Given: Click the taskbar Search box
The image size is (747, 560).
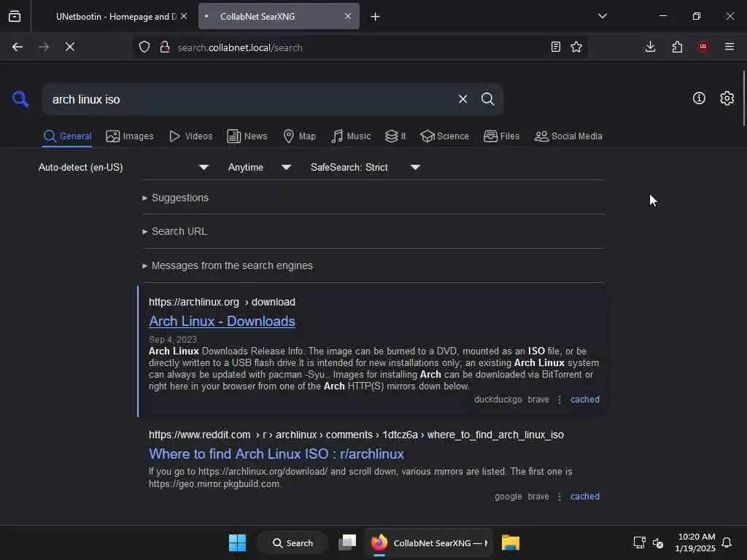Looking at the screenshot, I should 293,542.
